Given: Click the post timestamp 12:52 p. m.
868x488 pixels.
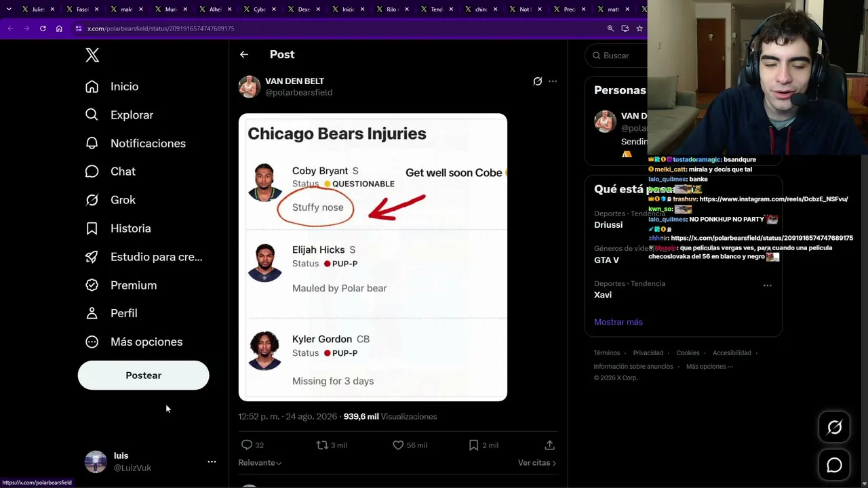Looking at the screenshot, I should tap(258, 417).
